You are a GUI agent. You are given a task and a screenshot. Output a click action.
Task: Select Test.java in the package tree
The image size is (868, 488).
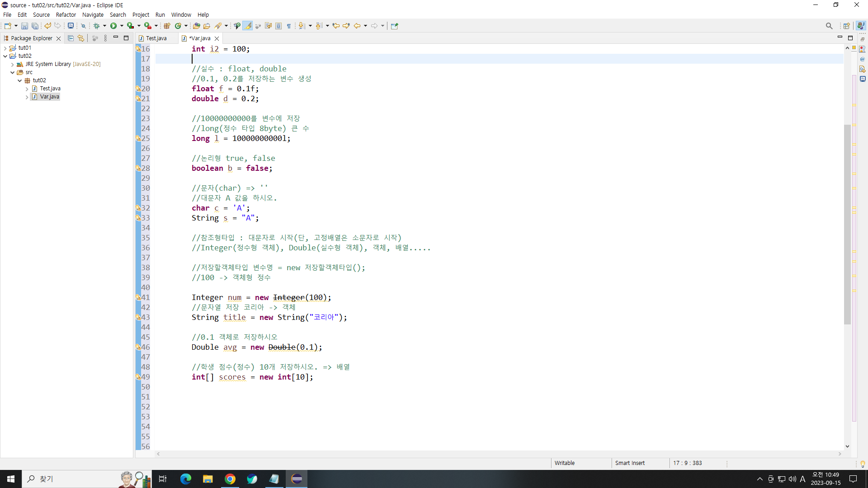pyautogui.click(x=50, y=89)
